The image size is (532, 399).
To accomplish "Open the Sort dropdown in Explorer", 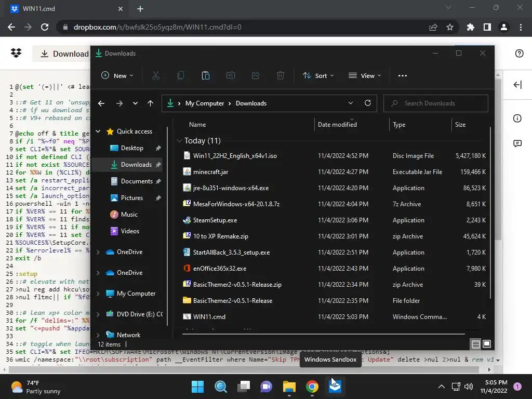I will 318,76.
